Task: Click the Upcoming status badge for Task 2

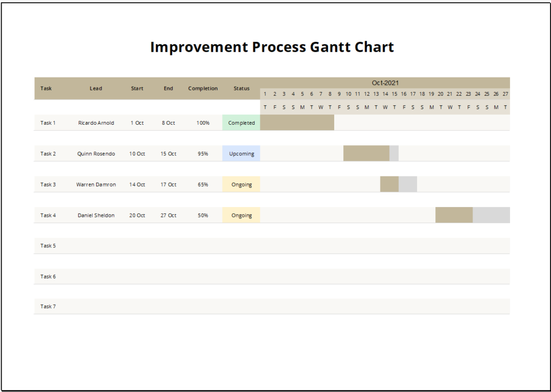Action: pos(241,153)
